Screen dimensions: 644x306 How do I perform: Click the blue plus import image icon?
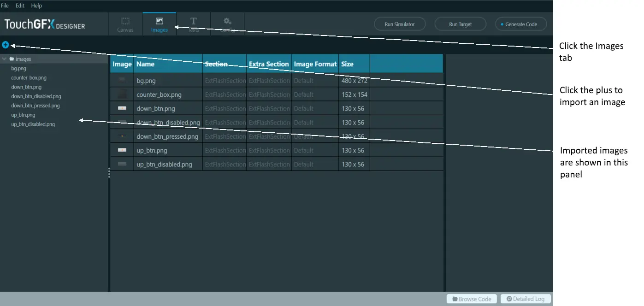click(x=6, y=45)
